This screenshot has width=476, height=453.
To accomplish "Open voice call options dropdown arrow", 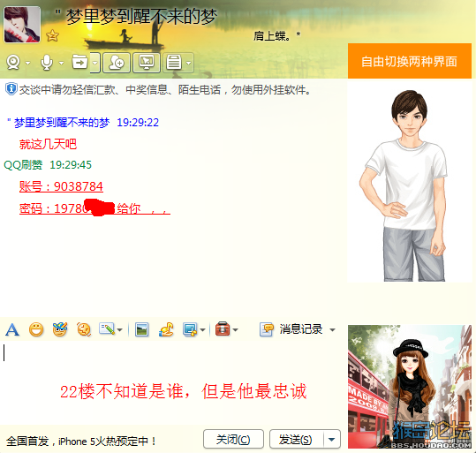I will click(61, 64).
